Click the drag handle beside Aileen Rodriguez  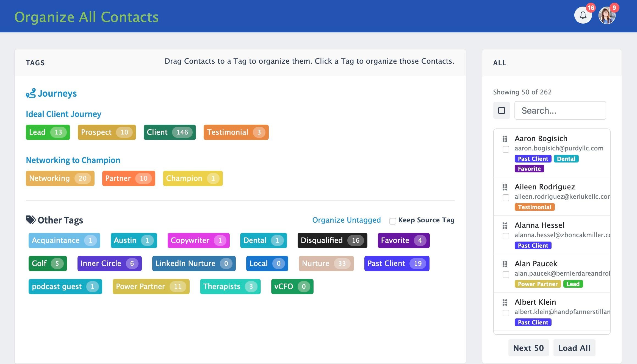[x=505, y=187]
